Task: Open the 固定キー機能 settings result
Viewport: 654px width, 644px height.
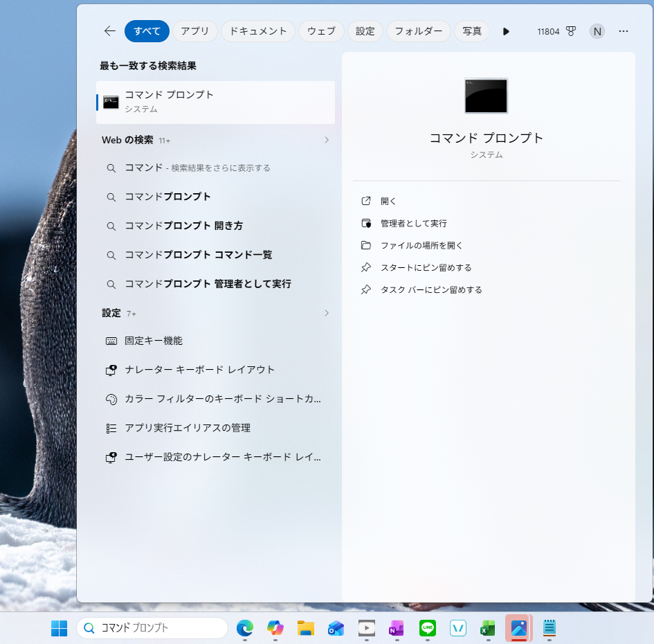Action: (x=154, y=341)
